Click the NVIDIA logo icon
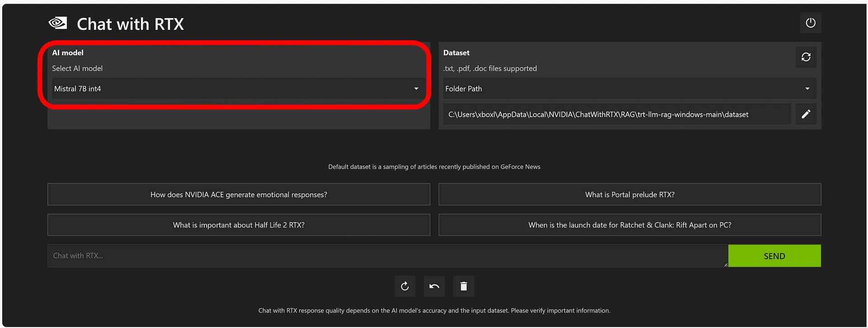 pyautogui.click(x=58, y=23)
